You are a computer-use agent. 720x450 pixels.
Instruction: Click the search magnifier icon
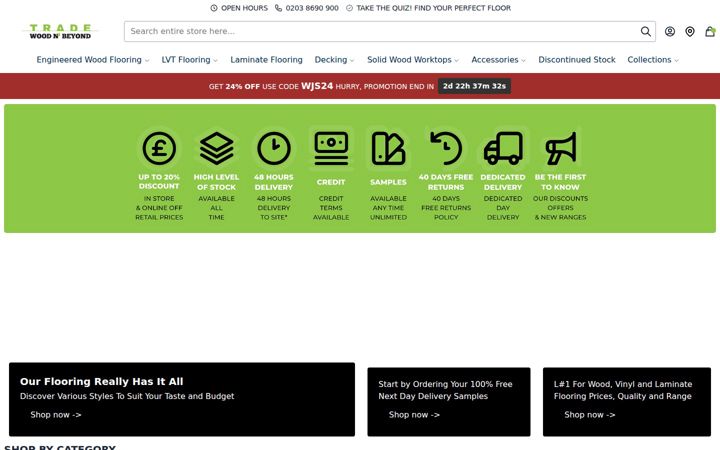(646, 31)
